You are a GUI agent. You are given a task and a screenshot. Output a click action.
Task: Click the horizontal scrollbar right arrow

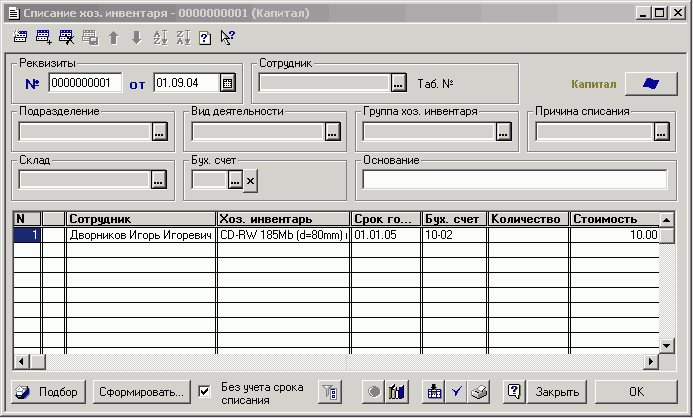point(651,361)
